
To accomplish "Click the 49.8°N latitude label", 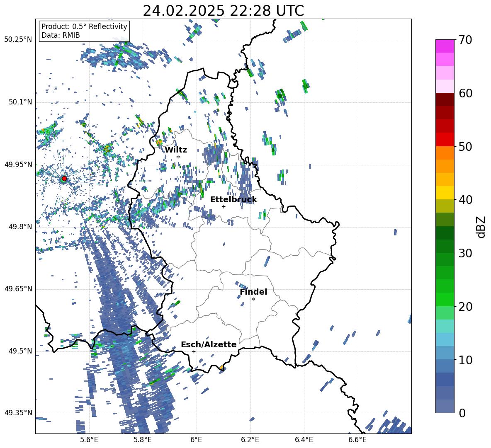I will click(20, 227).
